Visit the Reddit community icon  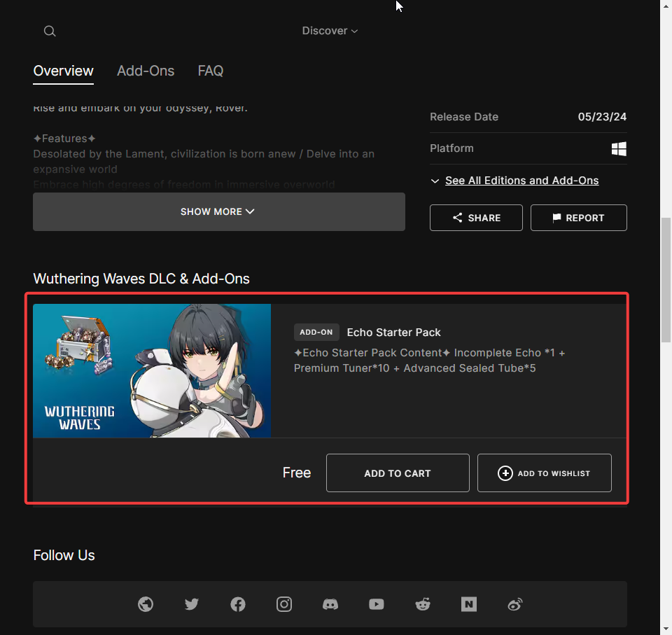click(422, 604)
